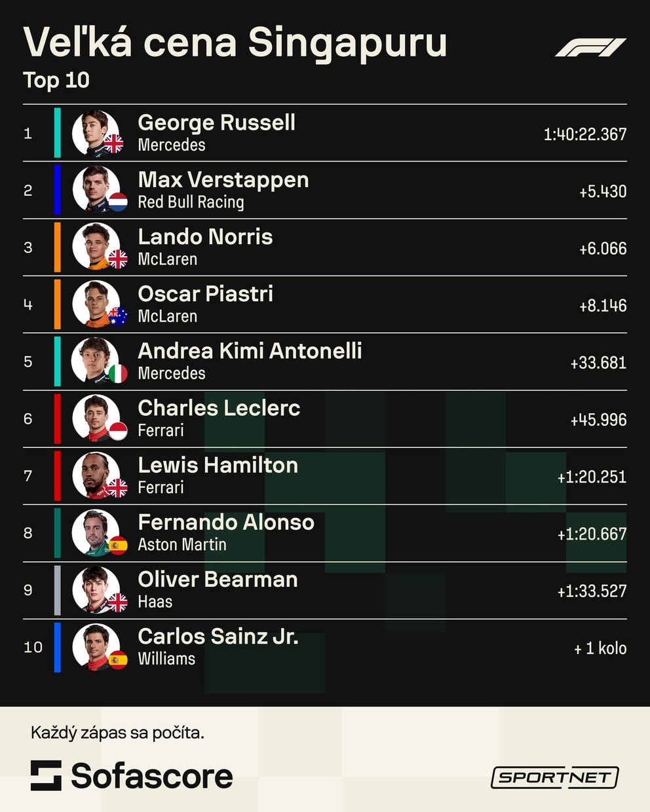
Task: Click the Italian flag beside Antonelli
Action: [x=117, y=373]
